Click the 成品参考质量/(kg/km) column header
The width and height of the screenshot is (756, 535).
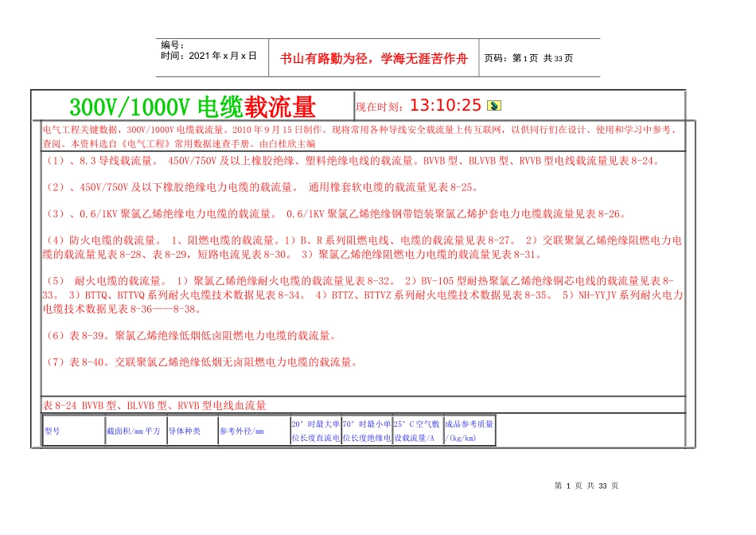[470, 431]
